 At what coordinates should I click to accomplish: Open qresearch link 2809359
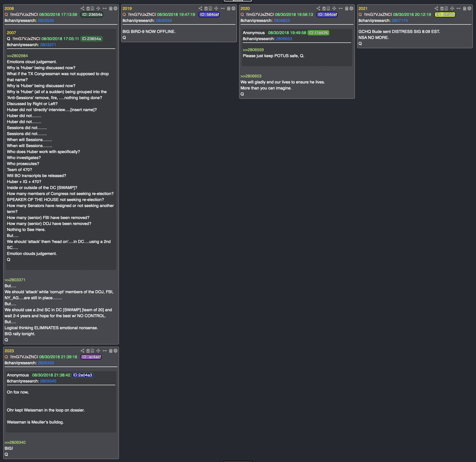point(46,363)
